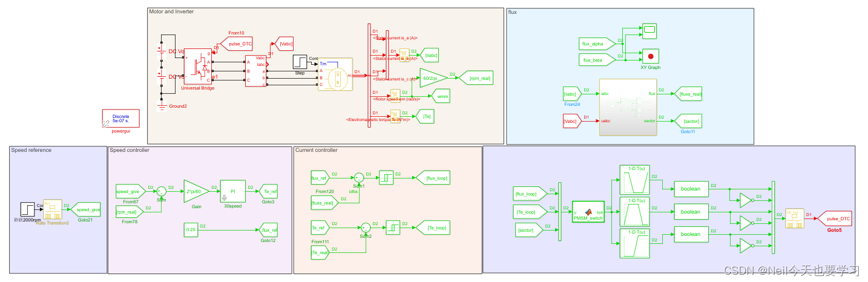Click the relay block feeding [Te_loop]
868x282 pixels.
(x=394, y=228)
